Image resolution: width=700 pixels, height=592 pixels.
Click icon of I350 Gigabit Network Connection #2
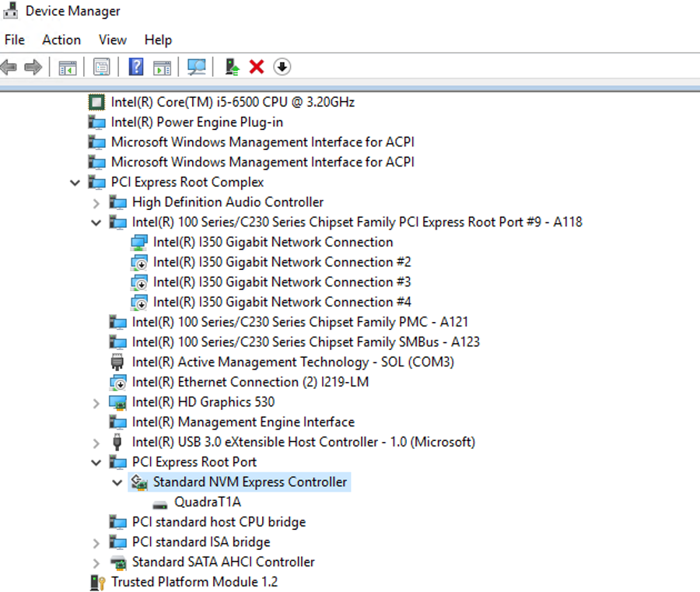coord(139,262)
